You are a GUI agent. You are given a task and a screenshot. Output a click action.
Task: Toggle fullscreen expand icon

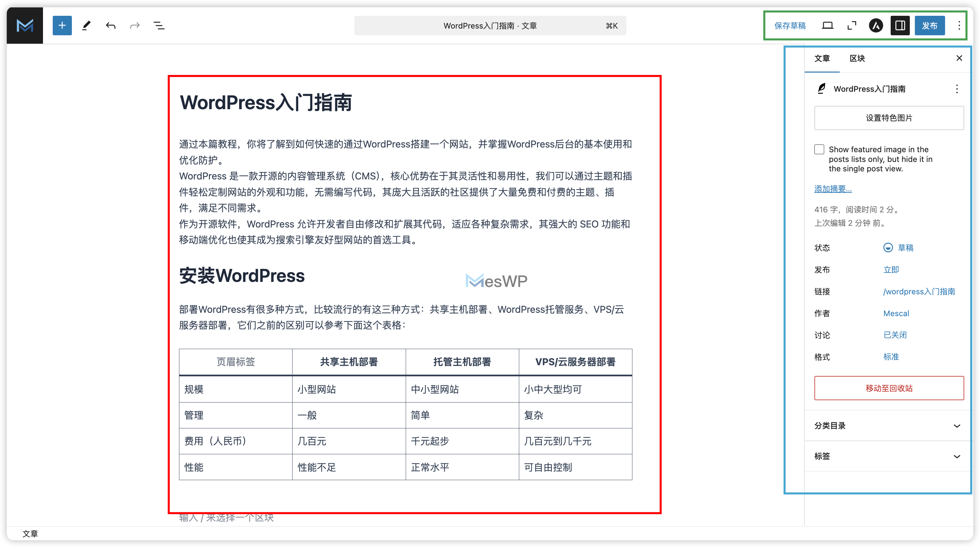click(x=852, y=26)
